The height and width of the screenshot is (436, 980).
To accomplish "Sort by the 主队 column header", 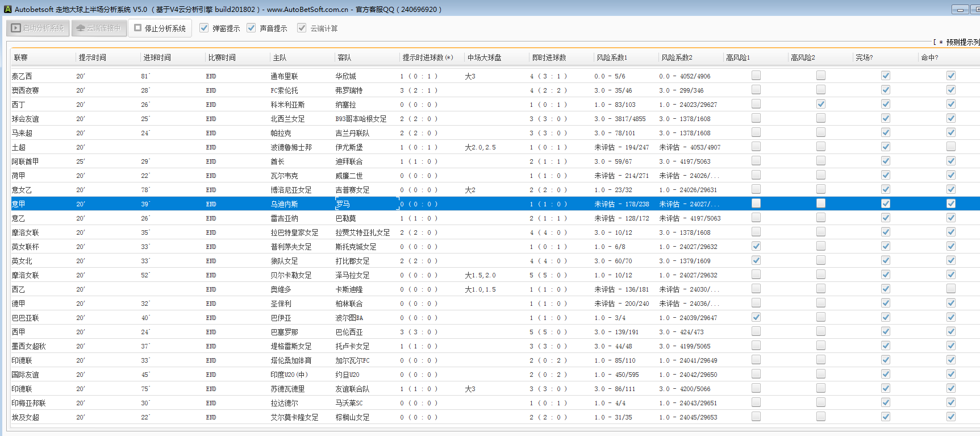I will [280, 57].
